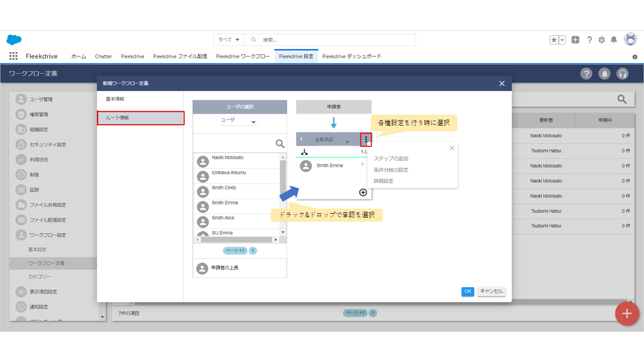Screen dimensions: 644x362
Task: Click the Salesforce setup gear icon
Action: coord(601,40)
